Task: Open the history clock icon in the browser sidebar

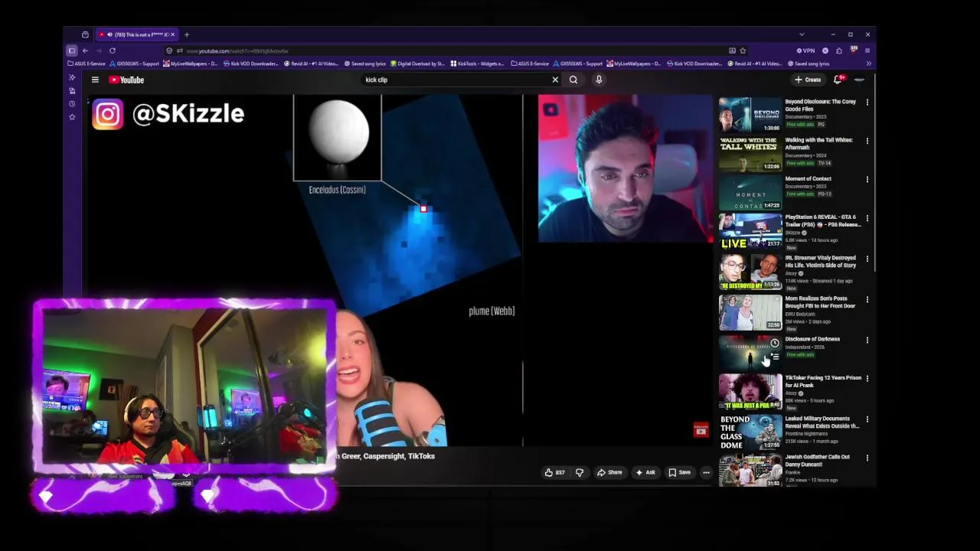Action: click(x=72, y=103)
